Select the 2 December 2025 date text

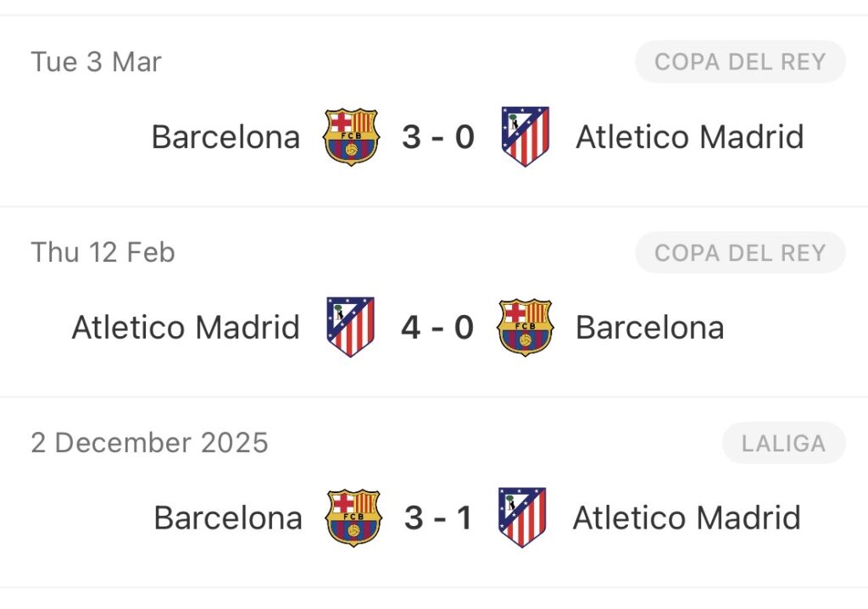[149, 442]
